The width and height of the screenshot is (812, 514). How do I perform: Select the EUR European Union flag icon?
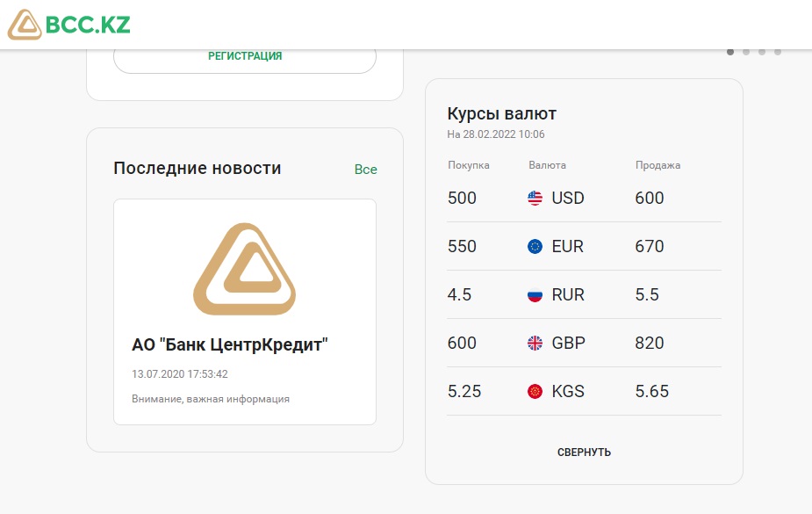(x=535, y=246)
